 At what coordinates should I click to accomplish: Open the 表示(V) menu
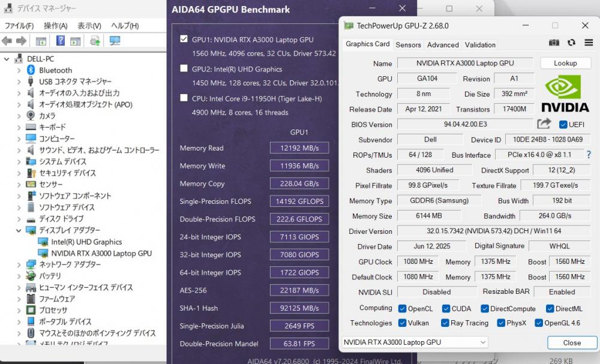(89, 26)
